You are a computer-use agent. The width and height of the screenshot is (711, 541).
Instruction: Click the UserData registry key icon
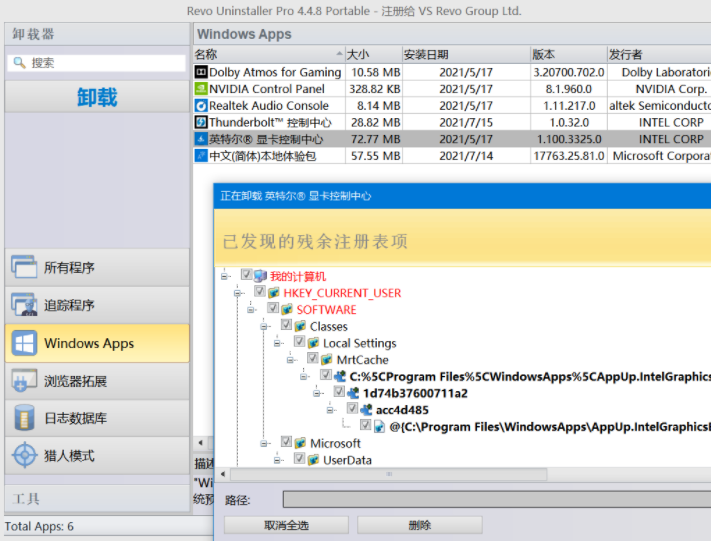pyautogui.click(x=313, y=460)
